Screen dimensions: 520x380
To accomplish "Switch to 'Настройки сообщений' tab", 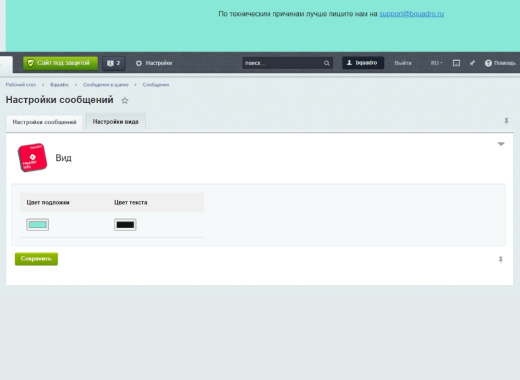I will [x=44, y=122].
